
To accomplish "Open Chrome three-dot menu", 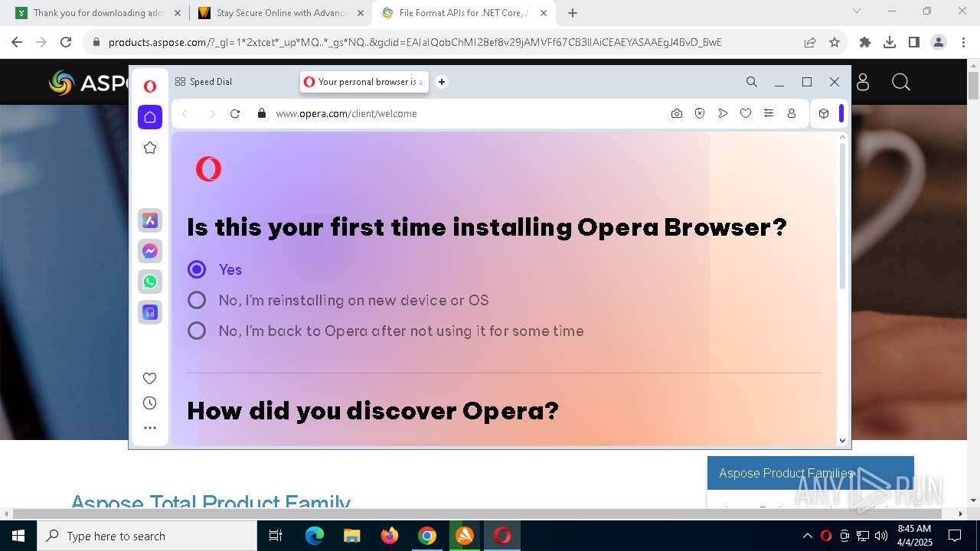I will click(962, 42).
